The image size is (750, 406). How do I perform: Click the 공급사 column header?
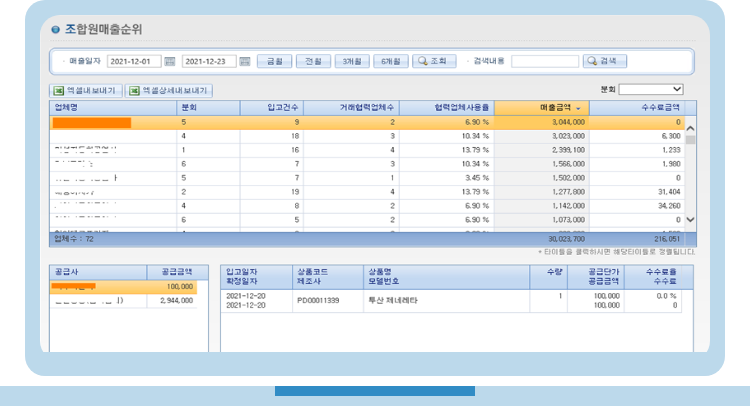tap(98, 272)
